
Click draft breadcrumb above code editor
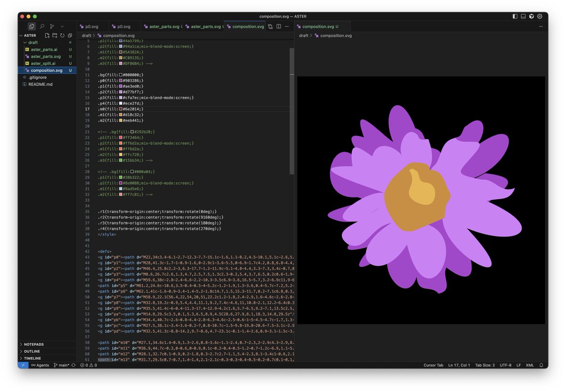[86, 35]
